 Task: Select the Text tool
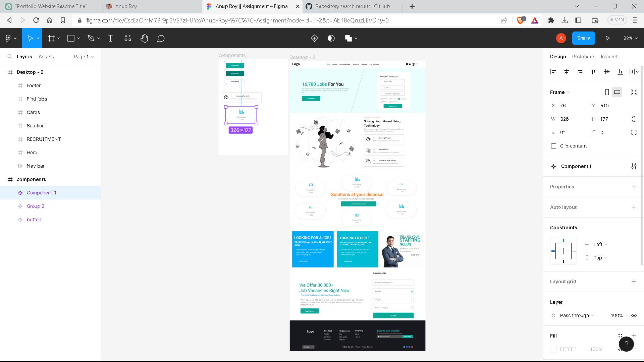click(110, 38)
